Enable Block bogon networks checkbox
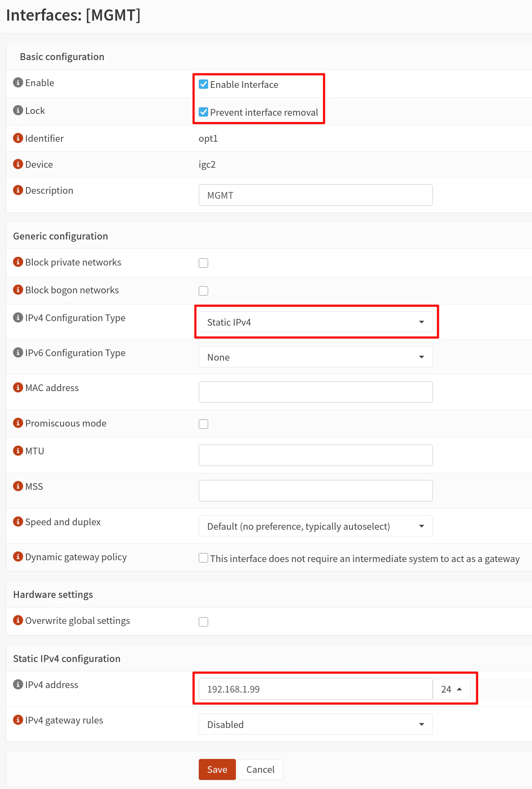The height and width of the screenshot is (789, 532). 204,291
